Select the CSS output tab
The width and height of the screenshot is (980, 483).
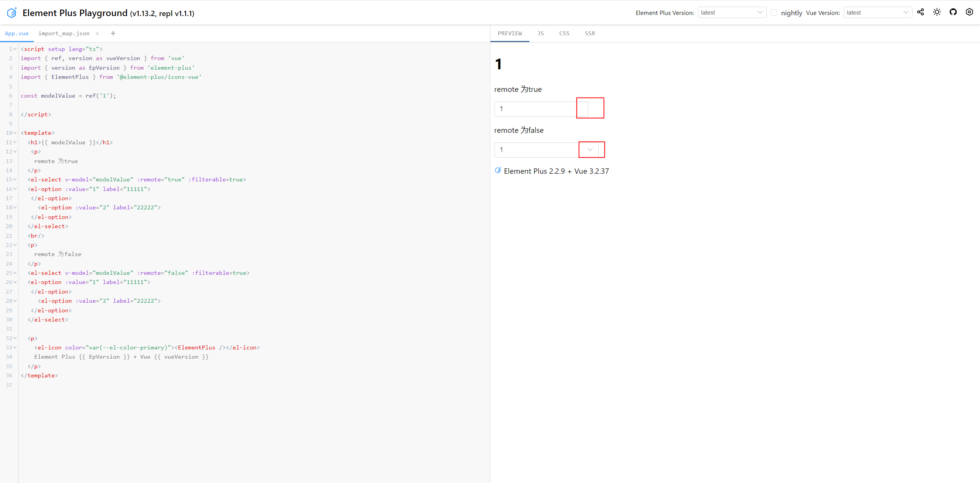[564, 33]
